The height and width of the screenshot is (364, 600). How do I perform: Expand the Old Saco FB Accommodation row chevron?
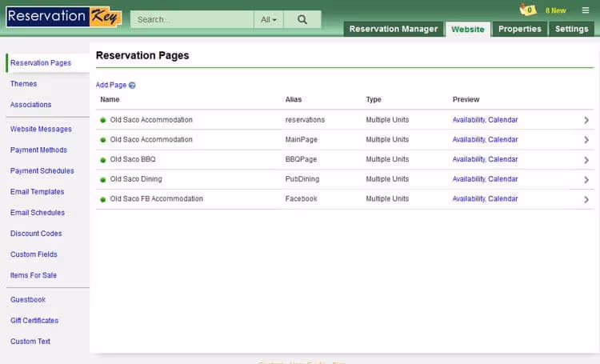click(x=586, y=200)
